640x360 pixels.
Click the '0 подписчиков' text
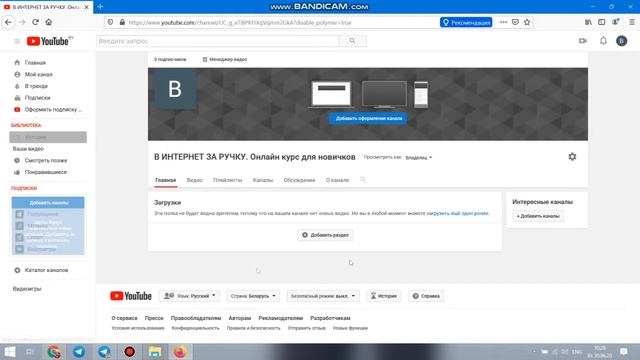pos(170,60)
